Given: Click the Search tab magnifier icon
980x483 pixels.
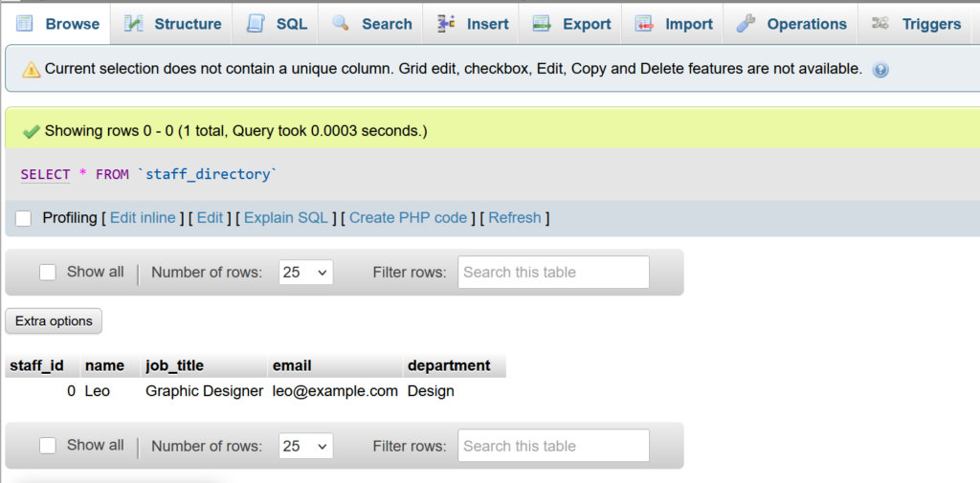Looking at the screenshot, I should pos(341,24).
